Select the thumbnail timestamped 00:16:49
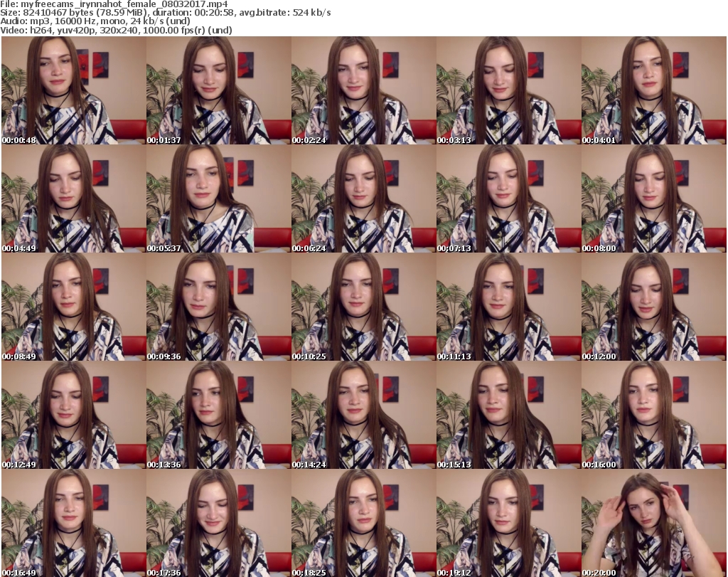This screenshot has height=577, width=728. 74,523
